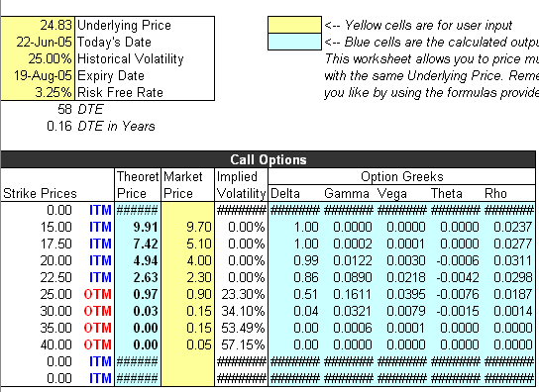Select Risk Free Rate value 3.25%
This screenshot has width=539, height=392.
[38, 92]
